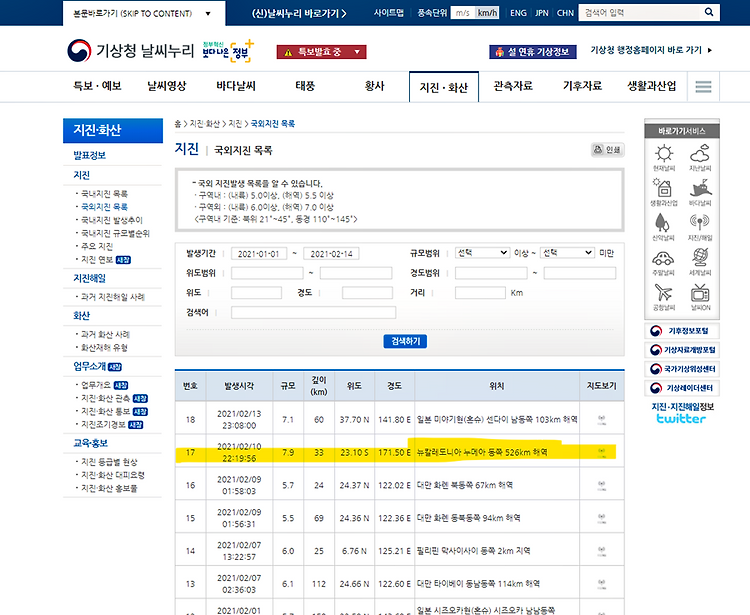The width and height of the screenshot is (750, 615).
Task: Switch site language to JPN
Action: pos(542,13)
